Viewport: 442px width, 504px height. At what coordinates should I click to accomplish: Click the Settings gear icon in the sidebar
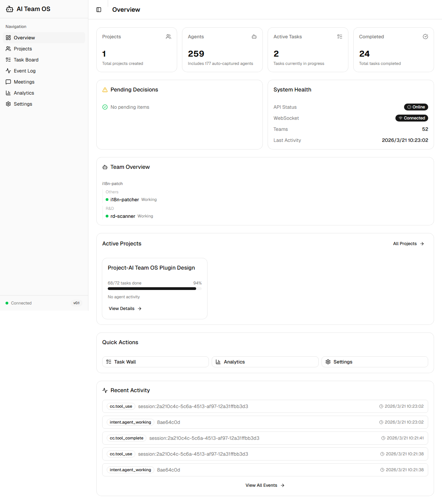tap(8, 104)
